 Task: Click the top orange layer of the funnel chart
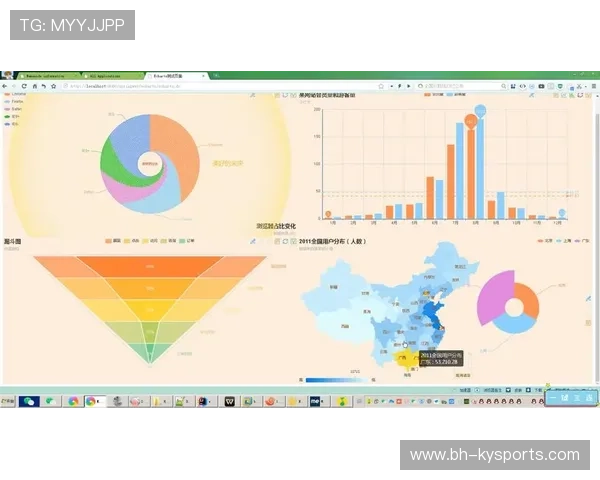point(150,265)
